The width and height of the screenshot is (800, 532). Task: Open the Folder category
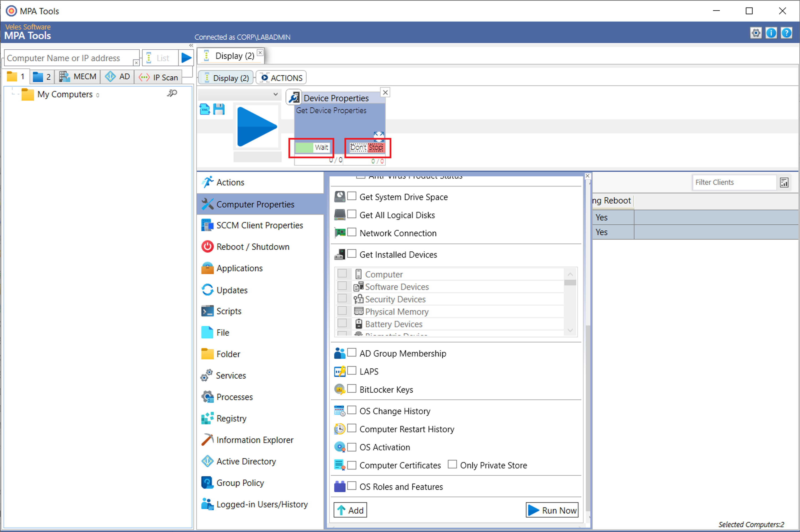260,354
